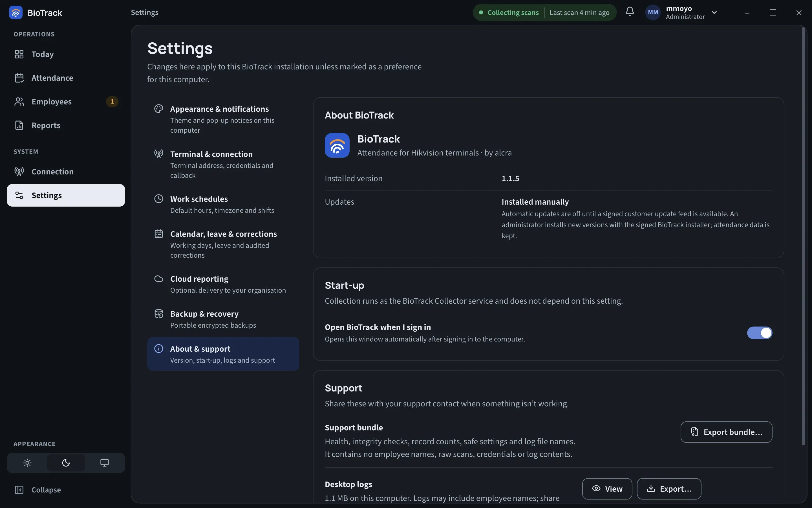Switch to system theme monitor icon
The image size is (812, 508).
(x=104, y=463)
